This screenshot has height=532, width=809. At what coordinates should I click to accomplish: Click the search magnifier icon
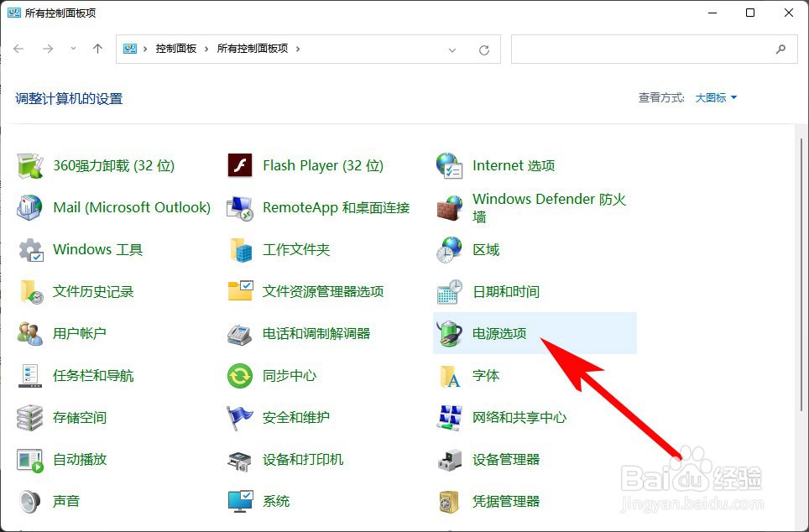click(780, 49)
